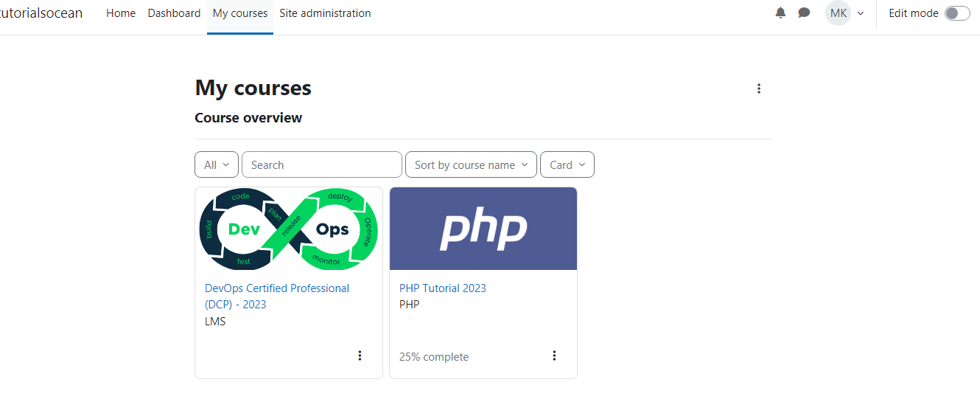Open My courses page options kebab menu

[x=759, y=89]
